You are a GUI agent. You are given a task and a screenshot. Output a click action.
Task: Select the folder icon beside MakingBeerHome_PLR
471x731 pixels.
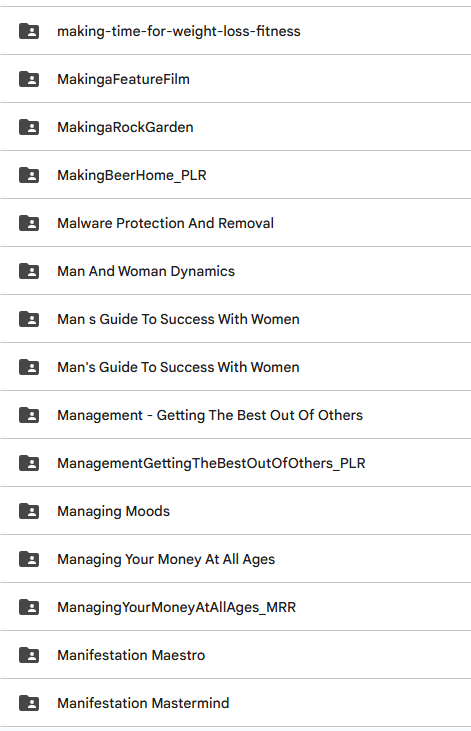(29, 175)
